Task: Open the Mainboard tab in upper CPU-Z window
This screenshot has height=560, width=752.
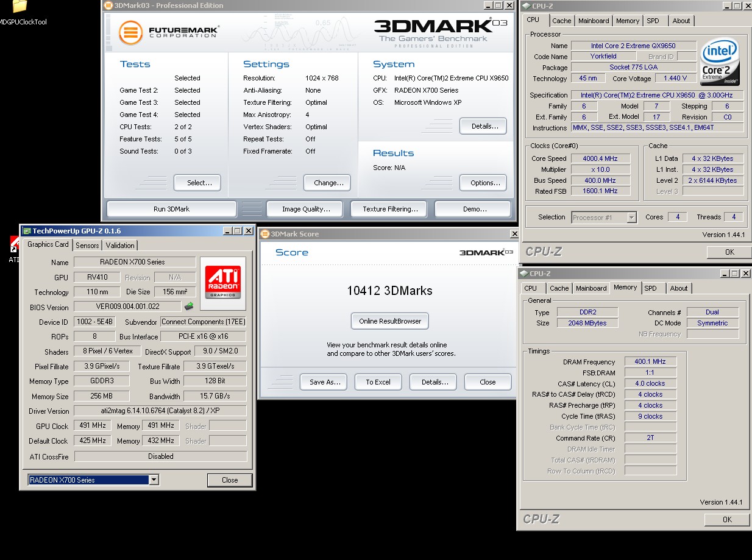Action: click(594, 21)
